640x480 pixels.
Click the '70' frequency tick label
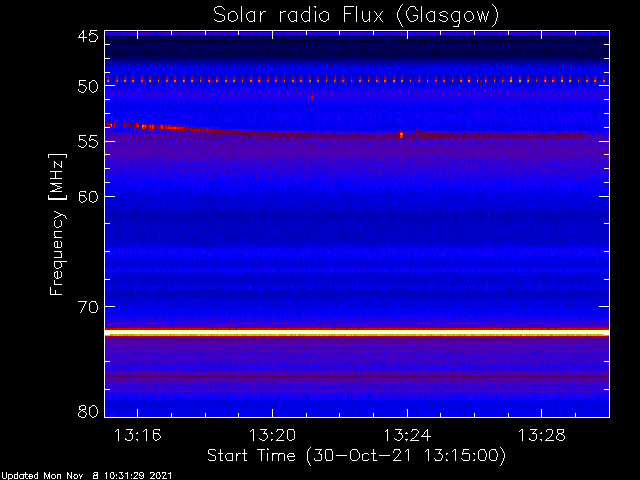click(x=88, y=307)
